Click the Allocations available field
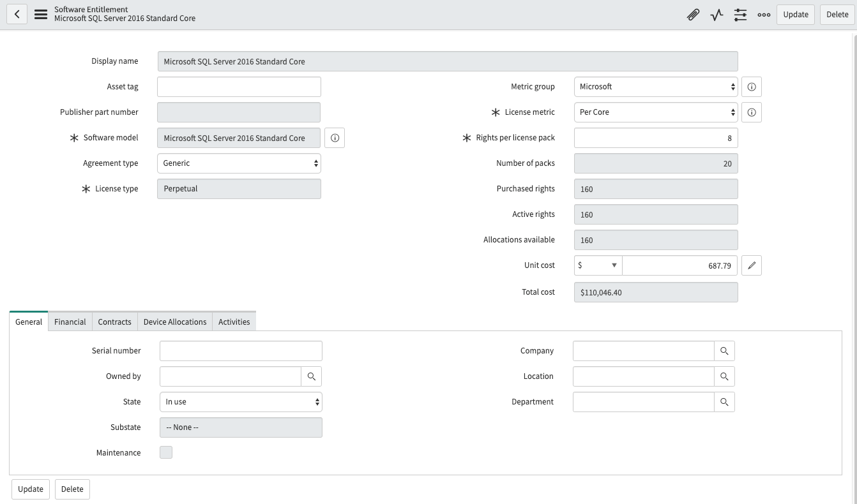 pyautogui.click(x=656, y=240)
